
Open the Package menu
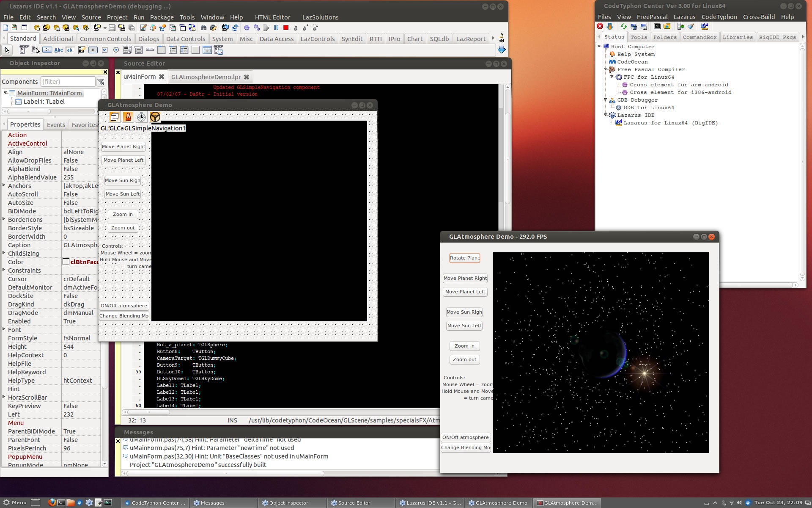[162, 17]
